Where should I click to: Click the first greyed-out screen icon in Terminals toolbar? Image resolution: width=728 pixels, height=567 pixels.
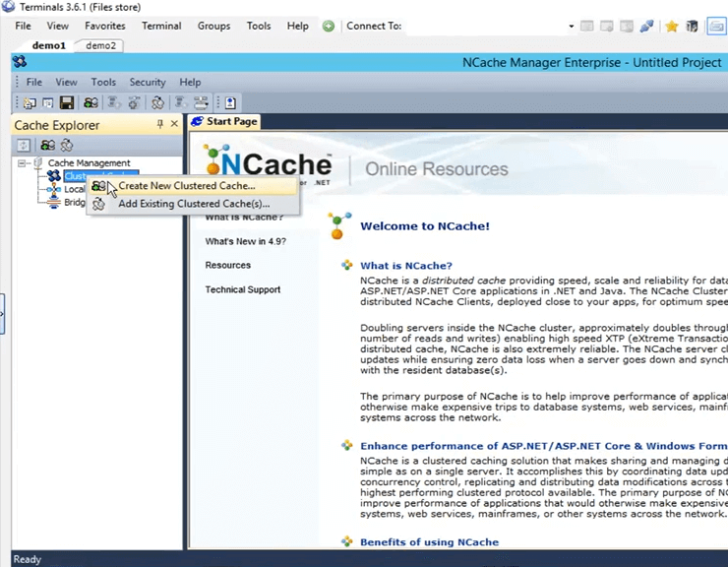(587, 26)
